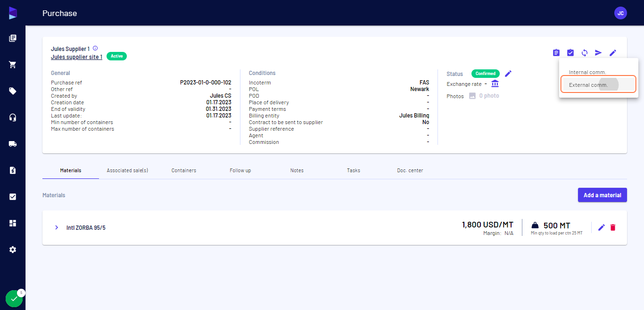Click the Margin: N/A text

click(498, 233)
